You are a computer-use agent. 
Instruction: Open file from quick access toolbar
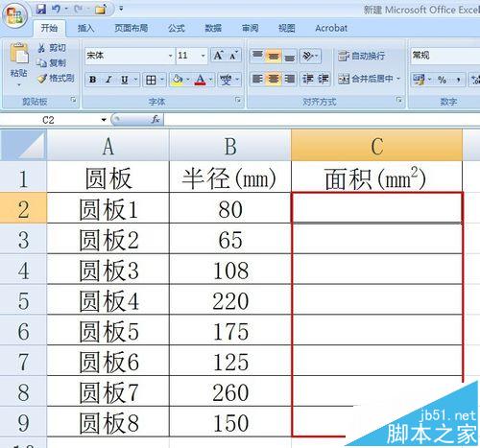[100, 10]
